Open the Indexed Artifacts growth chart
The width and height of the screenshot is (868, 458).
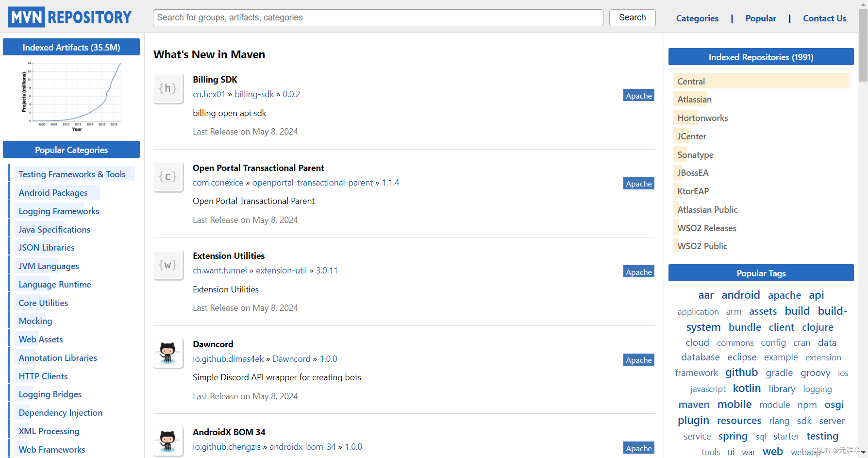tap(71, 95)
